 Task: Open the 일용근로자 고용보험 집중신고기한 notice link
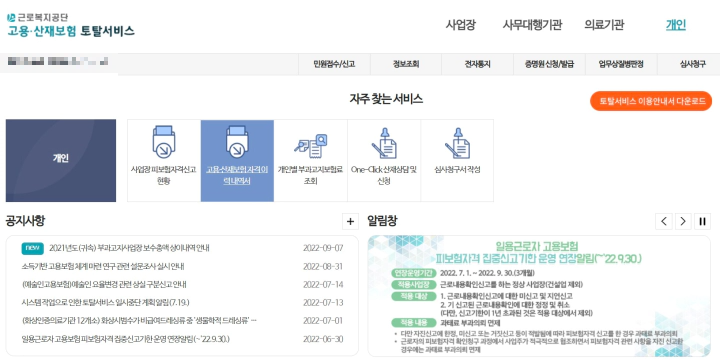tap(125, 339)
